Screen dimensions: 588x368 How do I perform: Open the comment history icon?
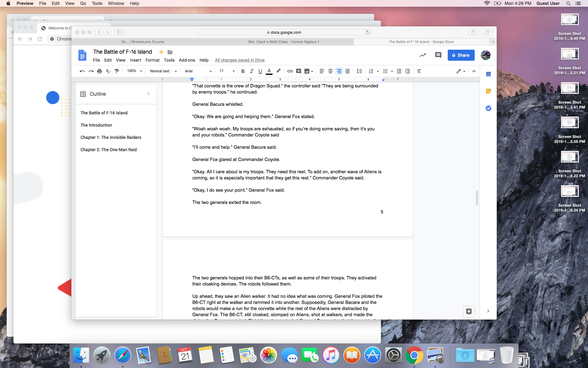click(438, 55)
